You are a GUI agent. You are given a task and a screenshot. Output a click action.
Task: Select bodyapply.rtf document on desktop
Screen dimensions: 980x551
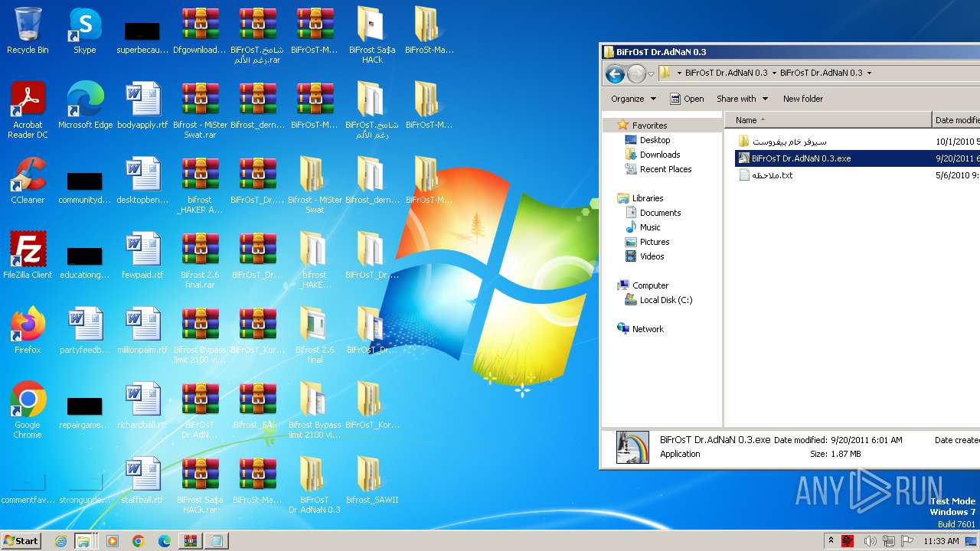pyautogui.click(x=142, y=106)
